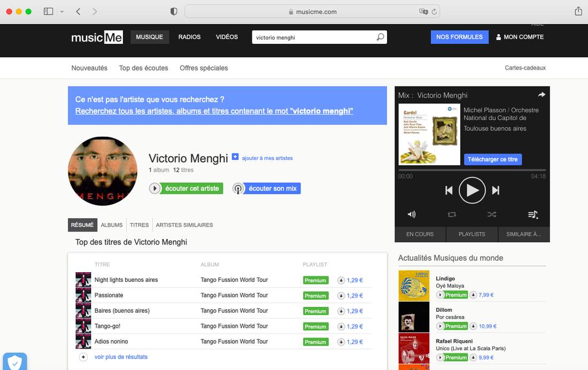Open Offres spéciales link
The height and width of the screenshot is (370, 588).
point(204,68)
